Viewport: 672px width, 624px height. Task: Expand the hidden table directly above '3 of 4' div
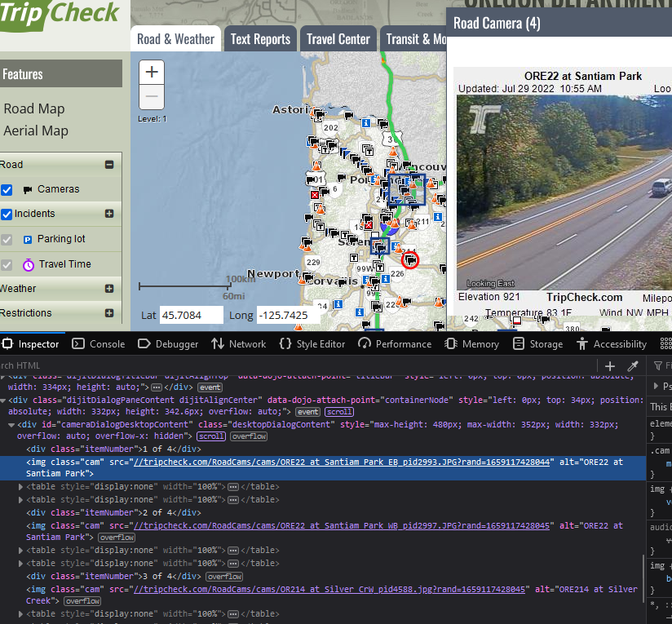20,563
